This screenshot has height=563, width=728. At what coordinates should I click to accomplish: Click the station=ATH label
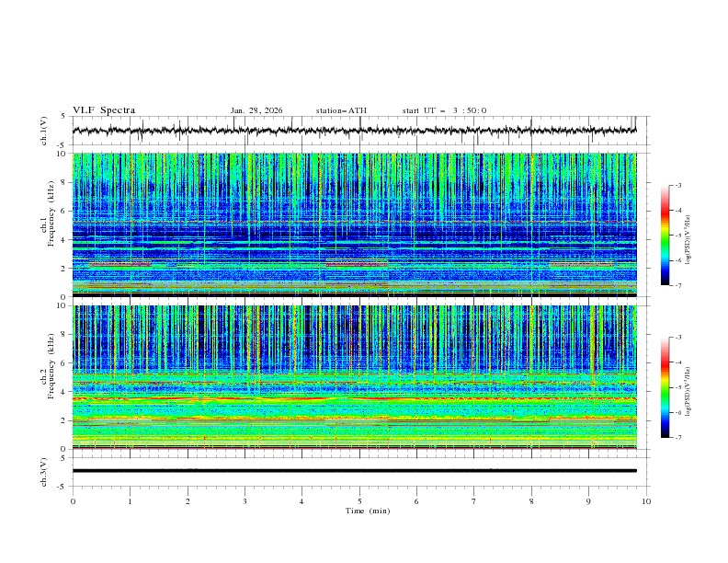point(341,110)
